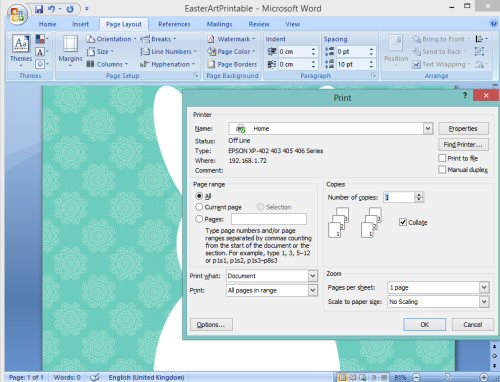Open the View ribbon tab
Viewport: 500px width, 382px height.
(292, 24)
